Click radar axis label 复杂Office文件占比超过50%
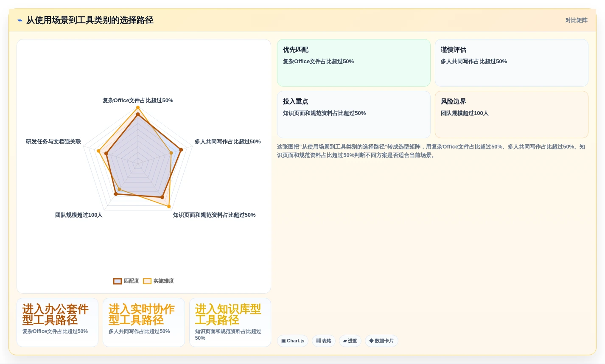Screen dimensions: 605x364 [138, 101]
